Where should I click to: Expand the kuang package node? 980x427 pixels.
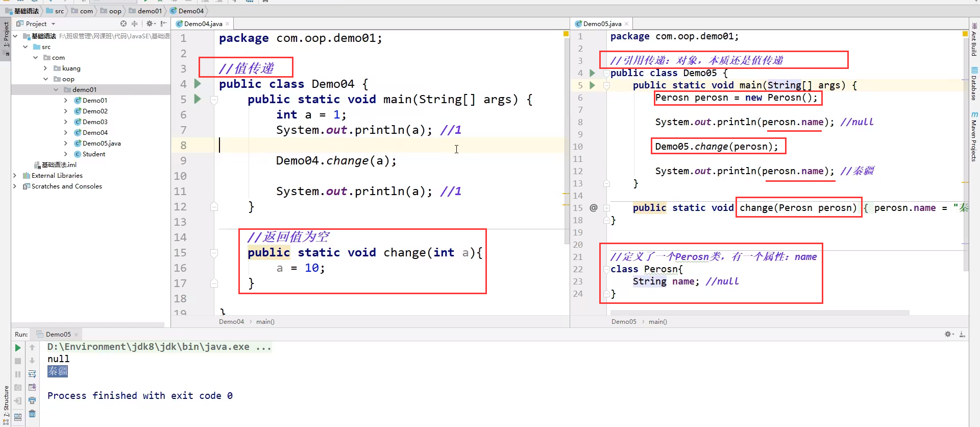tap(46, 68)
